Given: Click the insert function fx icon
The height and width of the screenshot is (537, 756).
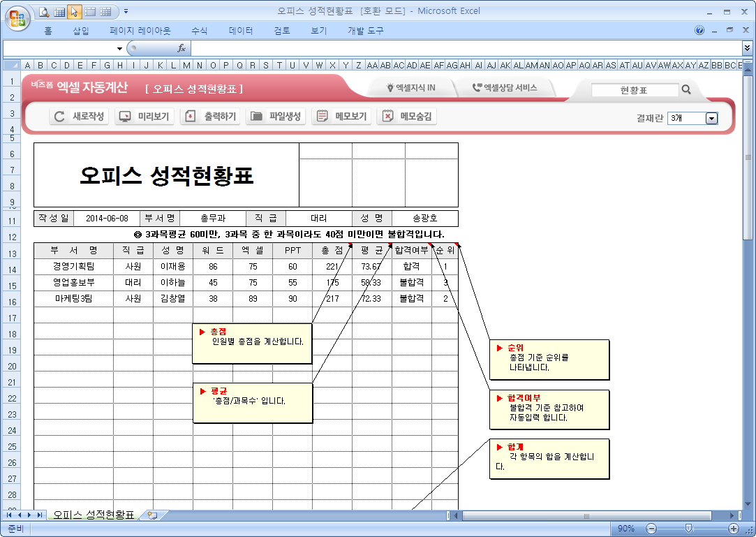Looking at the screenshot, I should (181, 48).
